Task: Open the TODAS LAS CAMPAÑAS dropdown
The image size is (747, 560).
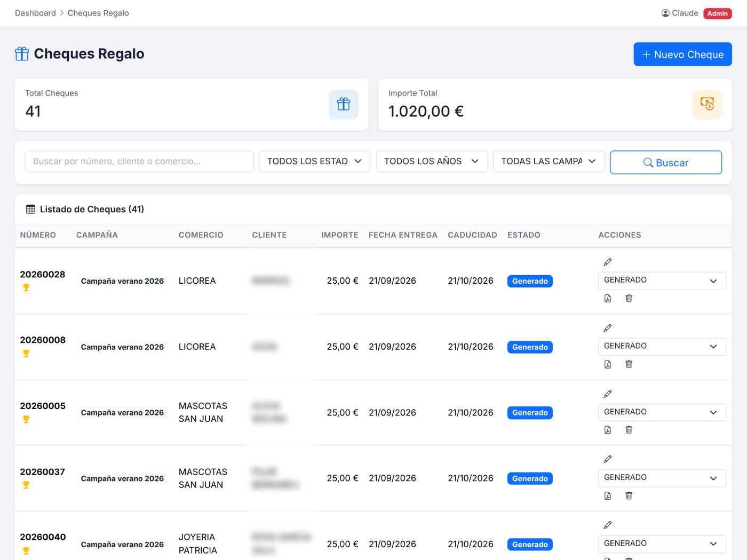Action: tap(549, 161)
